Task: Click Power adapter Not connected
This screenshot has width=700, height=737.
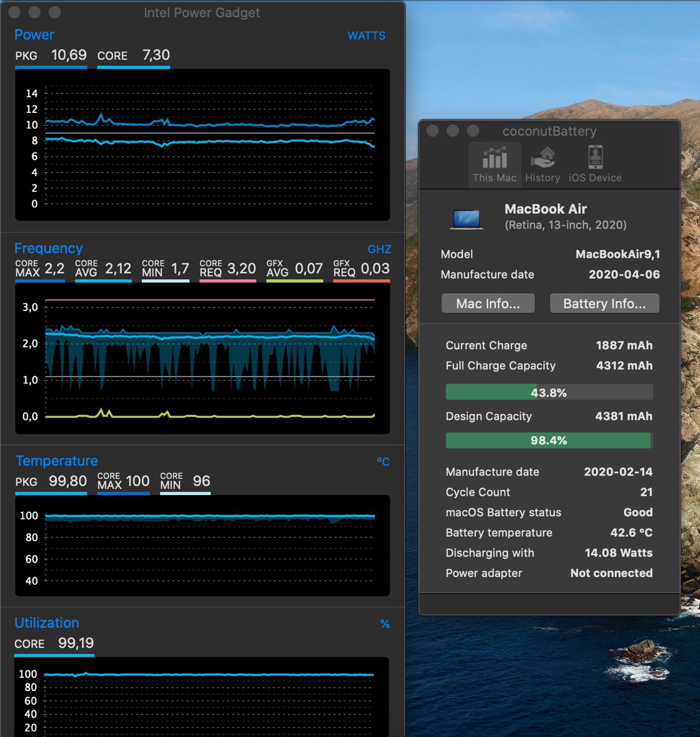Action: point(611,573)
